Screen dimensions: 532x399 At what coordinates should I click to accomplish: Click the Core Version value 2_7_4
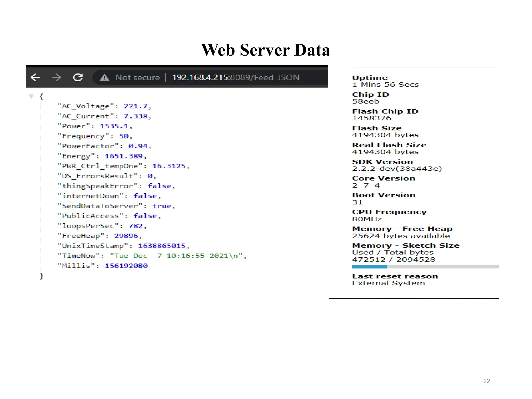coord(366,186)
